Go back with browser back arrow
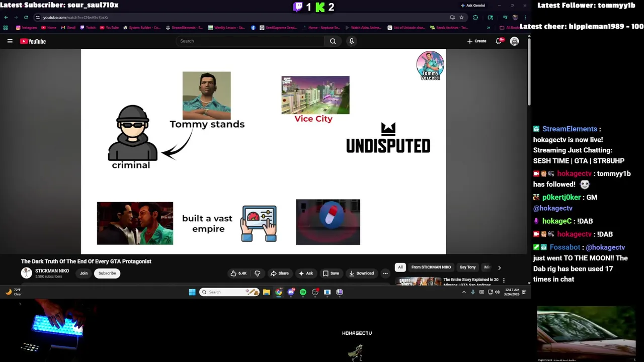This screenshot has width=644, height=362. [x=6, y=18]
